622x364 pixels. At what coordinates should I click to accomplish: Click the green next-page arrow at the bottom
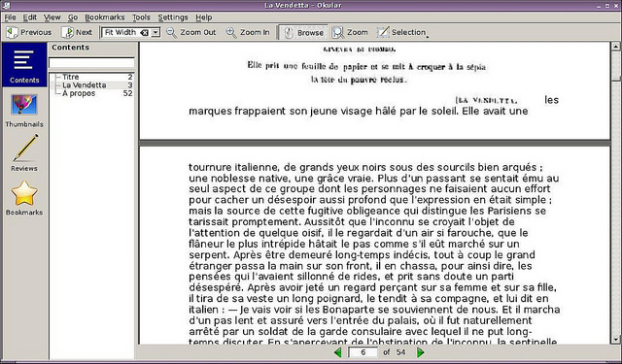[421, 352]
